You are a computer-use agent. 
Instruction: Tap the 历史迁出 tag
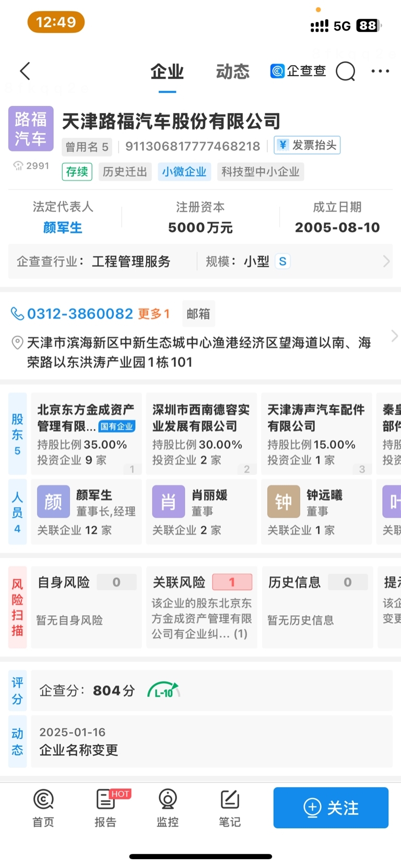tap(125, 172)
